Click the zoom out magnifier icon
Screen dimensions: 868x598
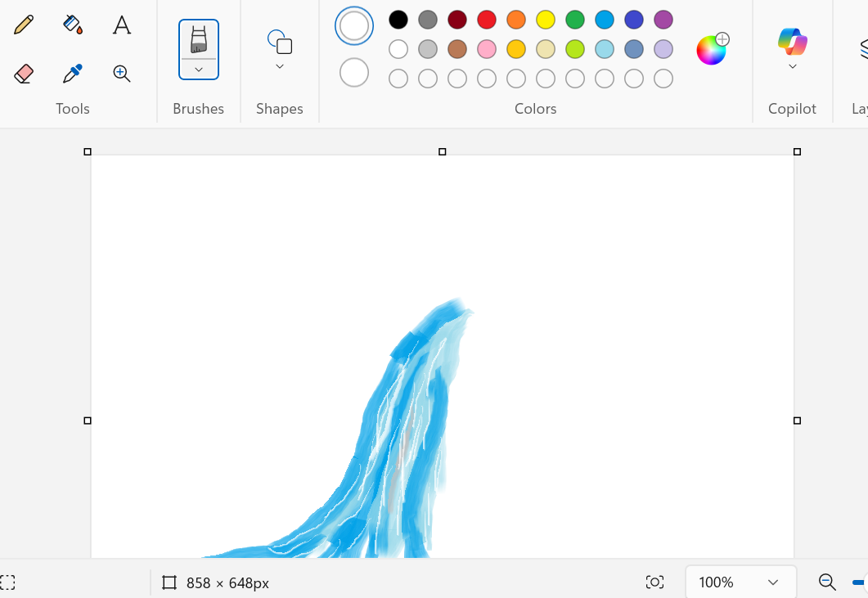pos(827,582)
